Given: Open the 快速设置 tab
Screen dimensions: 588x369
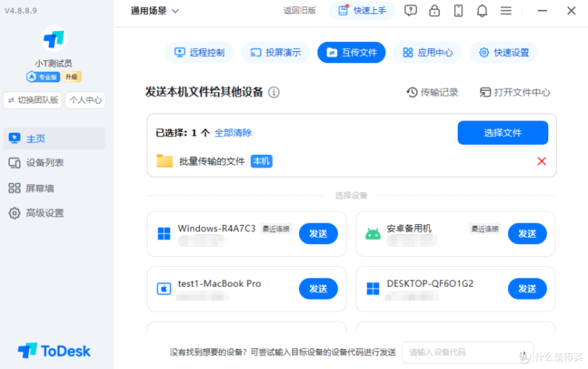Looking at the screenshot, I should point(504,52).
